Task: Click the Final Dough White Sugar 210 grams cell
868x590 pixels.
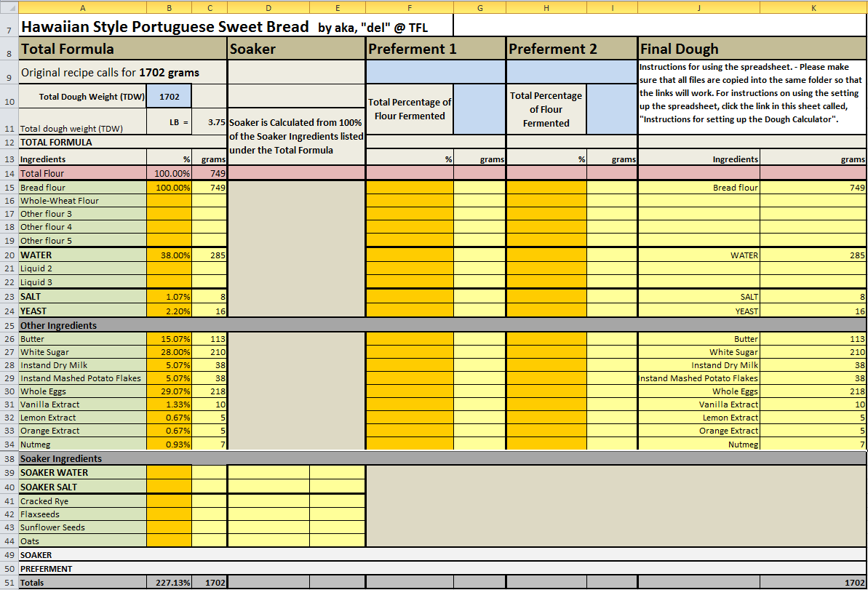Action: click(813, 352)
